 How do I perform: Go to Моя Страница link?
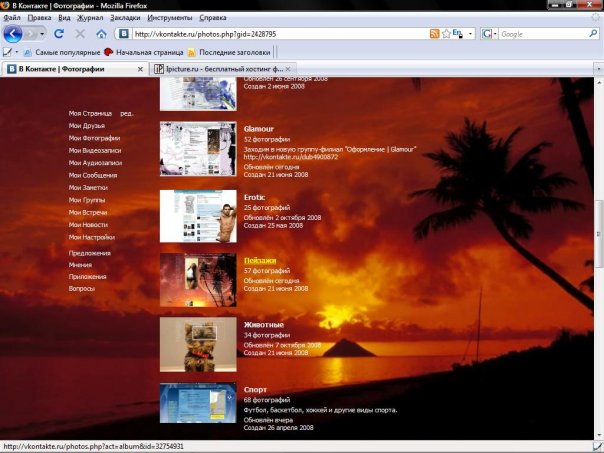point(90,113)
